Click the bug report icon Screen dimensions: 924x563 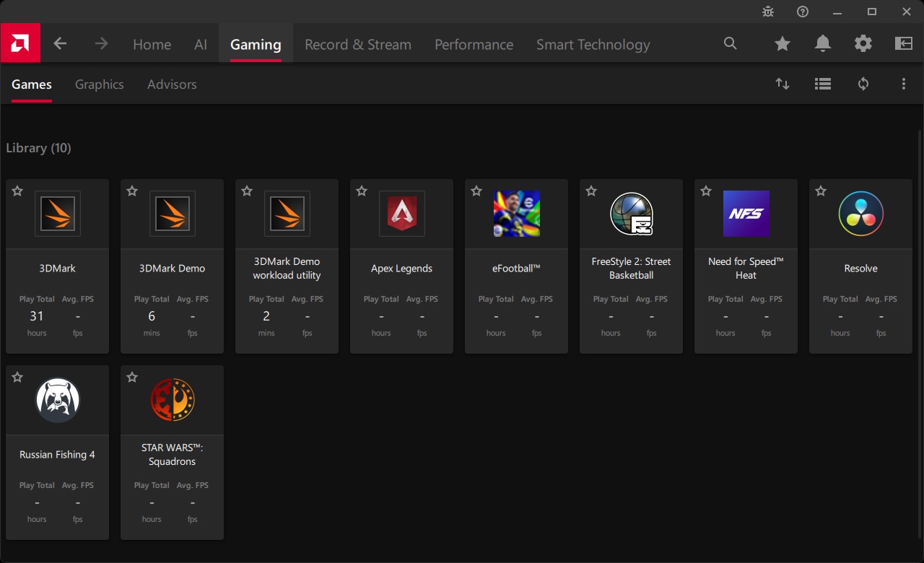pyautogui.click(x=768, y=12)
